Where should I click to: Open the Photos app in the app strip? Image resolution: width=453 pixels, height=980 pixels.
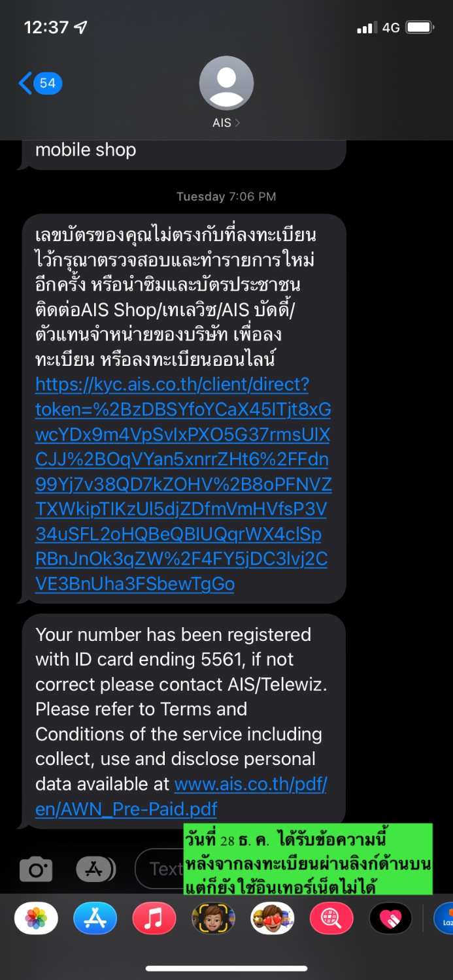[36, 919]
